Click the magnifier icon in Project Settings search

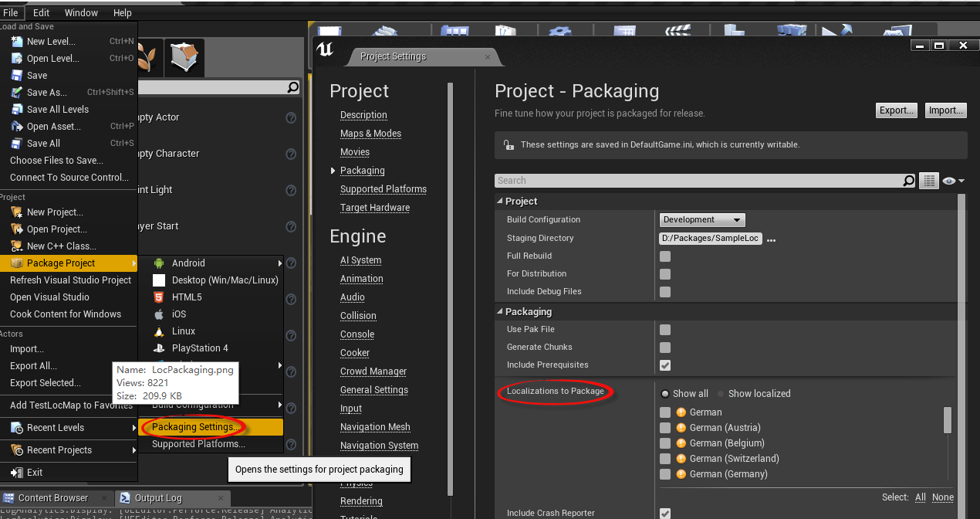tap(909, 181)
